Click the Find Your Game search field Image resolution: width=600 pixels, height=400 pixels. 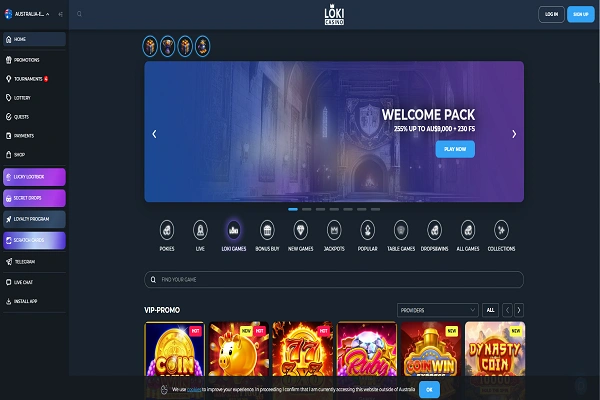tap(334, 279)
